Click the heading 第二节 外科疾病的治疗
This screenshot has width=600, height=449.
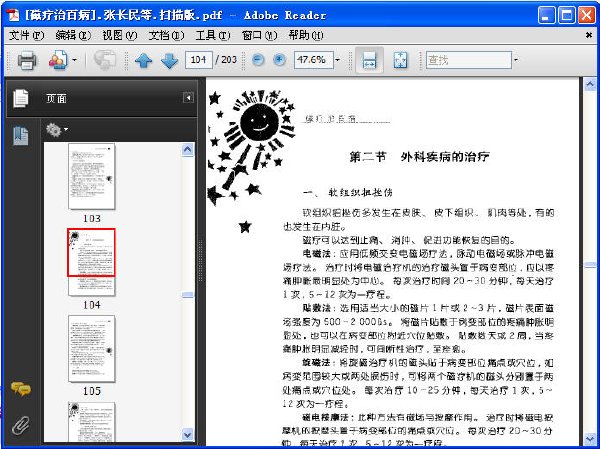(x=419, y=157)
